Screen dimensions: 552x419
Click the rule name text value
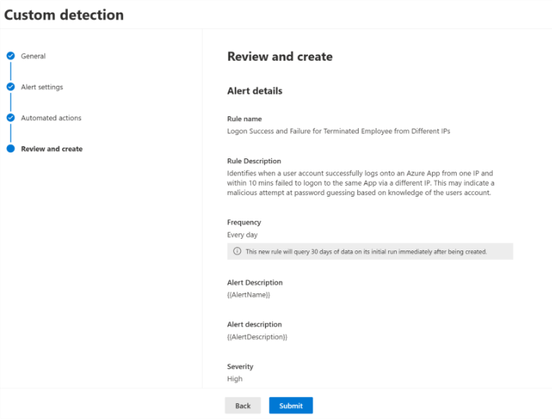[x=338, y=131]
